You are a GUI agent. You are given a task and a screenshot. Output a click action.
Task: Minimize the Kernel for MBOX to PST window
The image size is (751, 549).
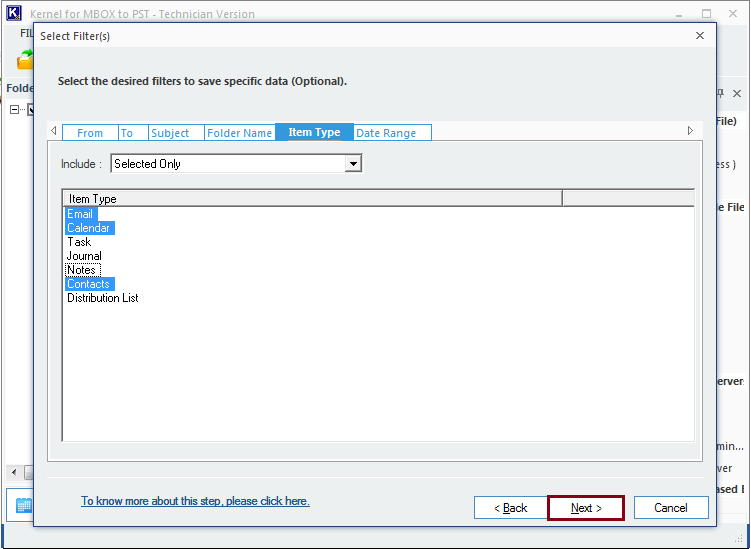[x=679, y=14]
